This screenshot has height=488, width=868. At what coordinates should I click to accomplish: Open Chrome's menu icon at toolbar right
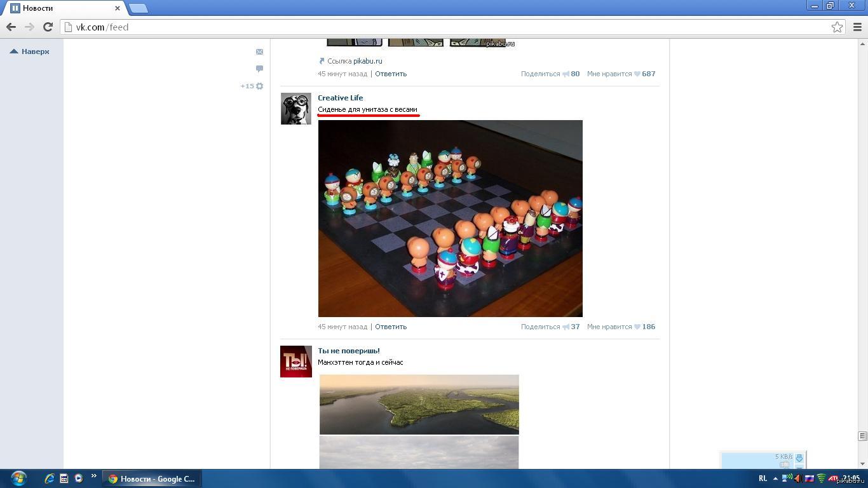tap(857, 27)
